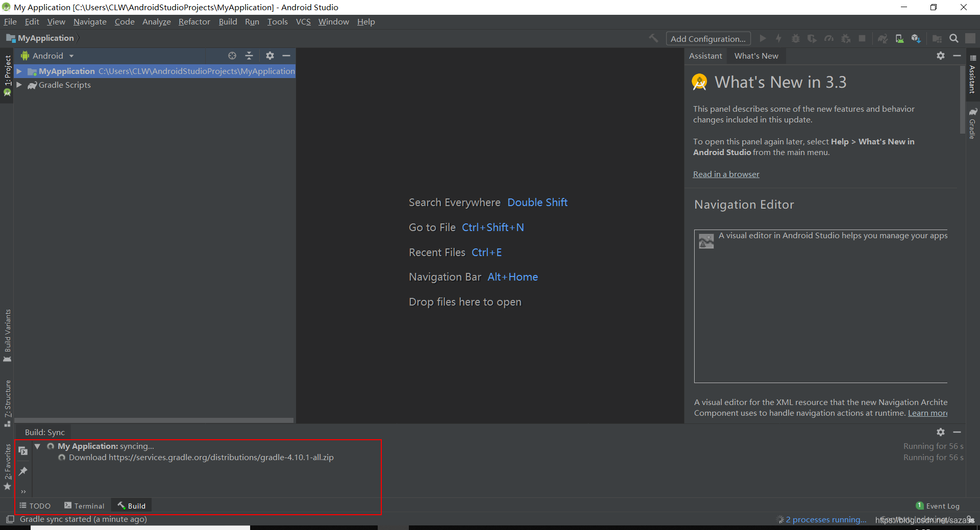Image resolution: width=980 pixels, height=530 pixels.
Task: Open the SDK Manager icon
Action: (916, 38)
